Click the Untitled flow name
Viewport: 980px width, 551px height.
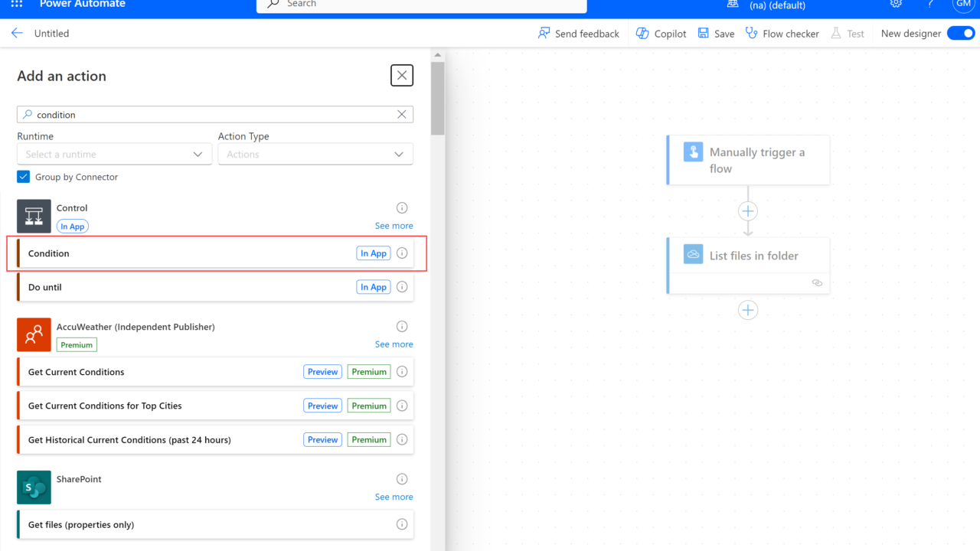click(52, 34)
